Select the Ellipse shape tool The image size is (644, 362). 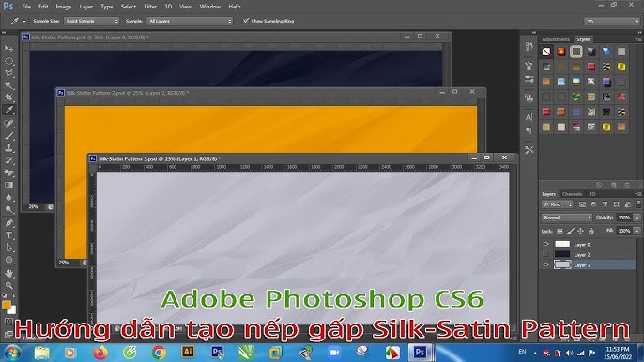[x=8, y=260]
